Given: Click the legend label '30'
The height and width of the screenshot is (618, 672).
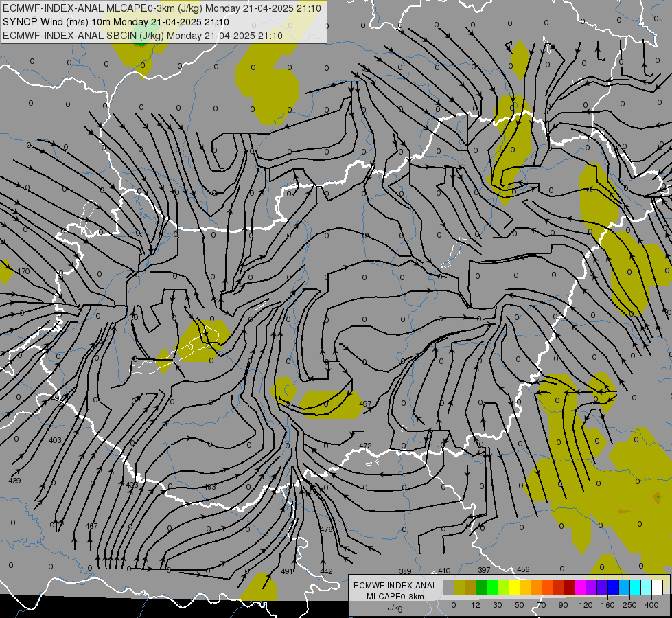Looking at the screenshot, I should [498, 605].
